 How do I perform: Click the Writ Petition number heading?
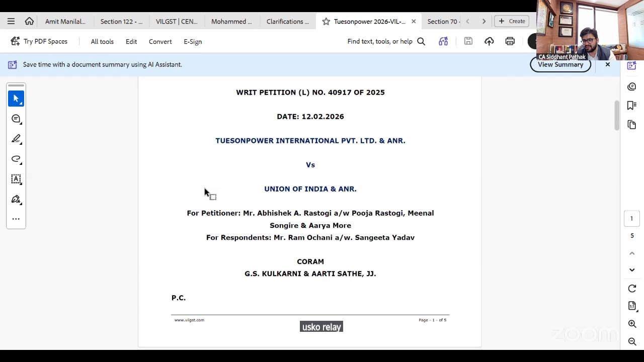click(x=310, y=93)
